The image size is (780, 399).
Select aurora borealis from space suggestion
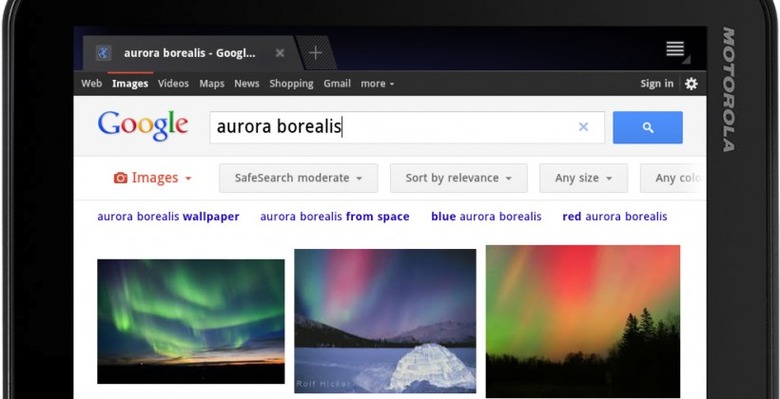tap(335, 216)
